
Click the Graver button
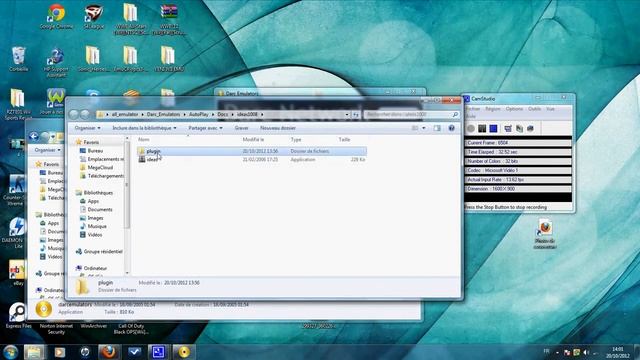(x=241, y=128)
